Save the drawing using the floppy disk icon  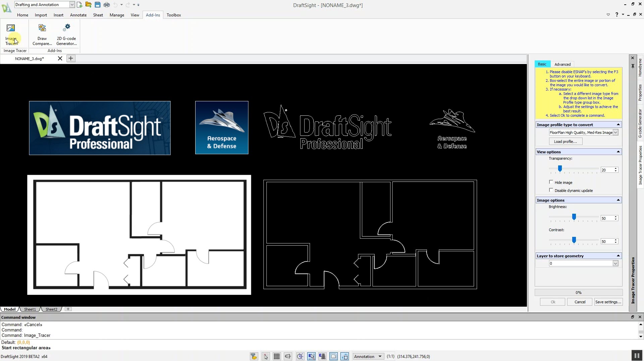[97, 5]
